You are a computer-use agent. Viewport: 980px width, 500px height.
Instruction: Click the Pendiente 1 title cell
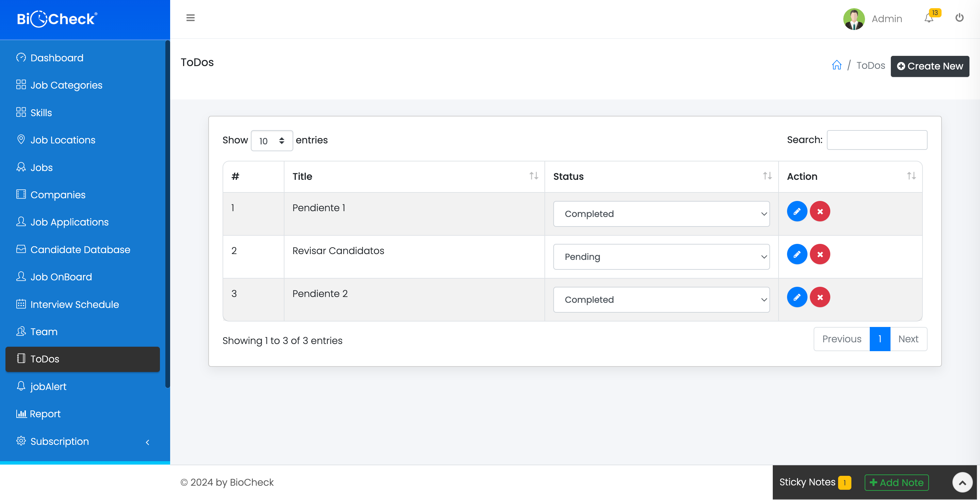coord(414,214)
